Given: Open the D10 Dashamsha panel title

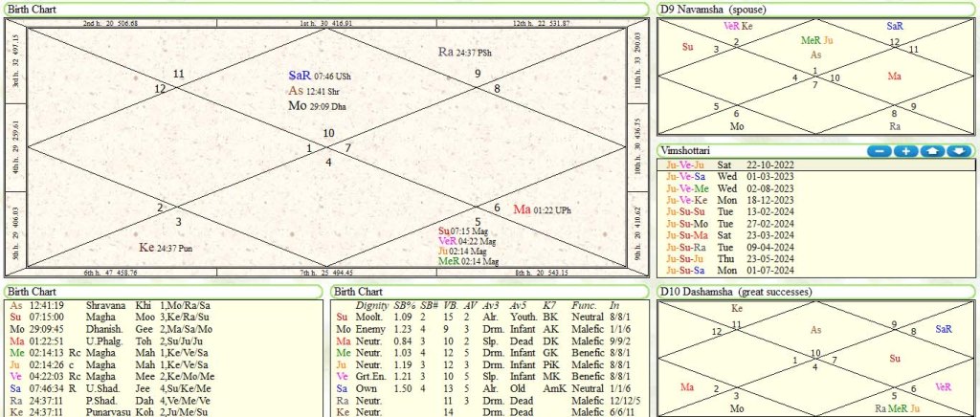Looking at the screenshot, I should coord(734,291).
